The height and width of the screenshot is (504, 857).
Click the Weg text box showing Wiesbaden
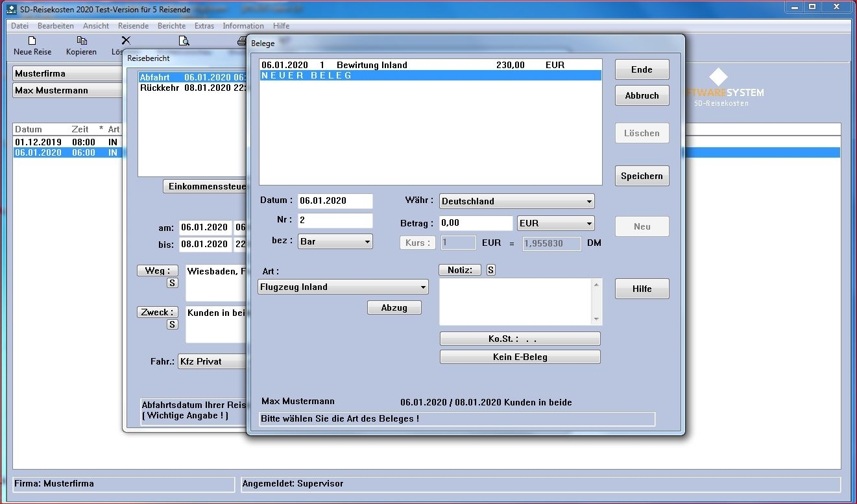[217, 282]
